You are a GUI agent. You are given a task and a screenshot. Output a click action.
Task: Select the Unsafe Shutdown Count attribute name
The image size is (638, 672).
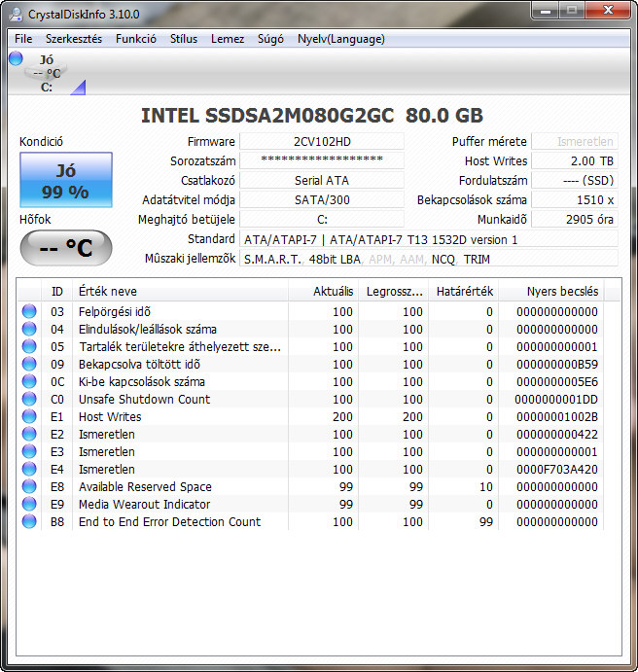coord(144,399)
